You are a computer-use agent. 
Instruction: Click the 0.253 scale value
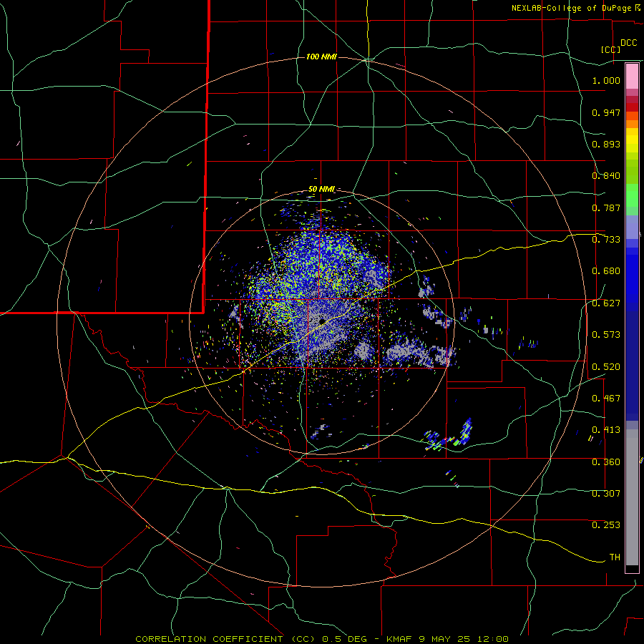[606, 525]
